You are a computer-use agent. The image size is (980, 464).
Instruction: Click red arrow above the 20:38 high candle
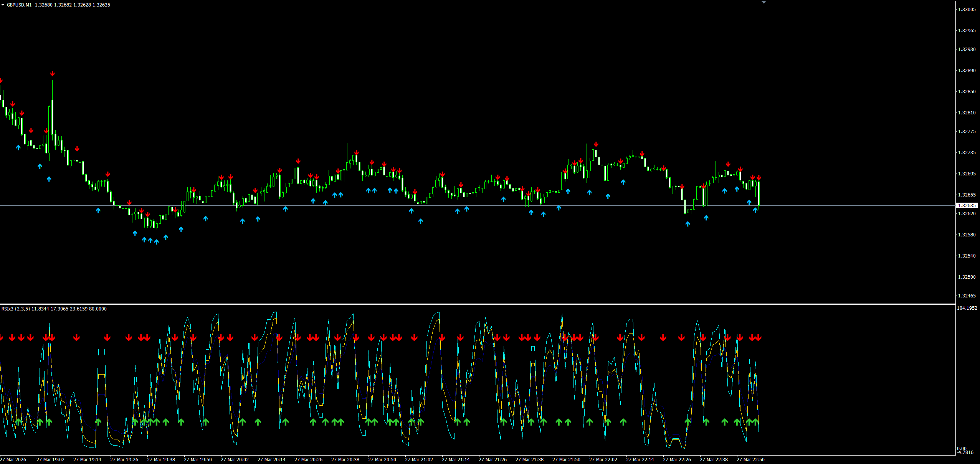356,152
